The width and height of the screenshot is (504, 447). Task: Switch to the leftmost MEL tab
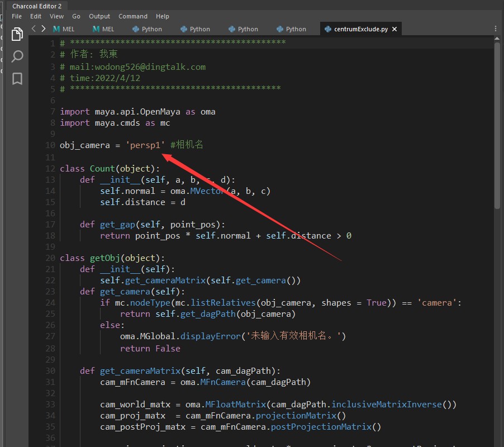click(64, 29)
